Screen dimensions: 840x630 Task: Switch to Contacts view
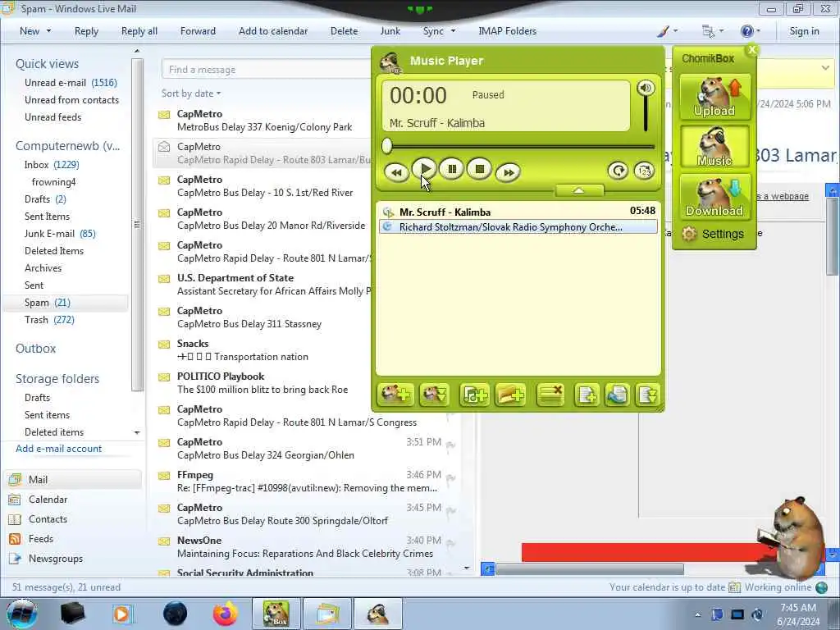pyautogui.click(x=48, y=519)
